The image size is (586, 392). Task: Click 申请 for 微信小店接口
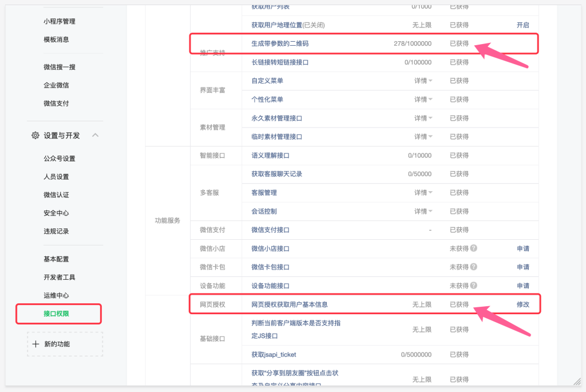pyautogui.click(x=523, y=248)
